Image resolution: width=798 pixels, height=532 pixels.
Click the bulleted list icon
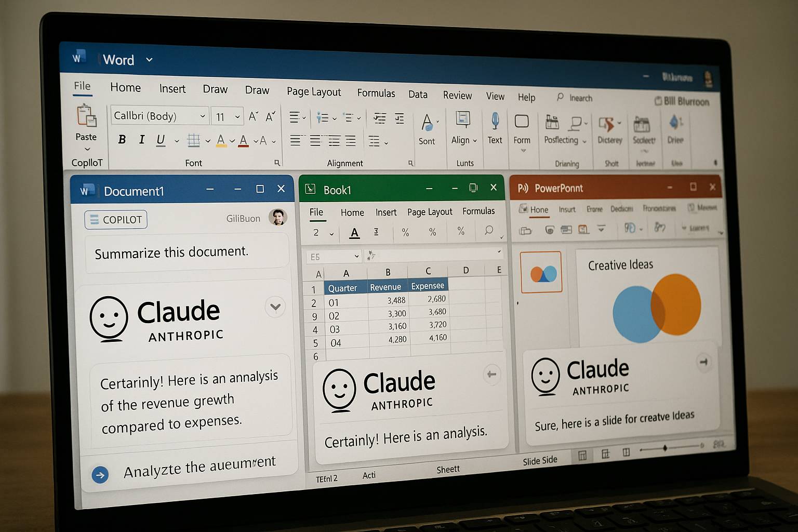tap(323, 118)
